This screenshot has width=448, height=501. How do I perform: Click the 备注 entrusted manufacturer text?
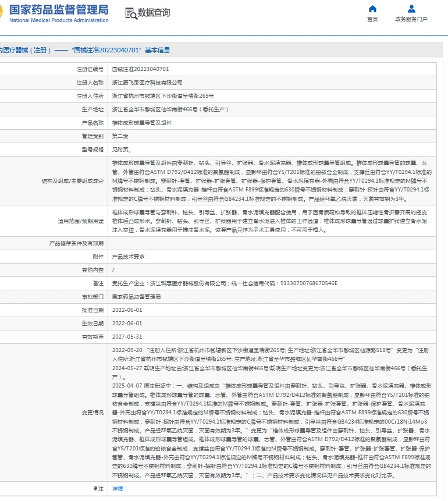point(225,283)
